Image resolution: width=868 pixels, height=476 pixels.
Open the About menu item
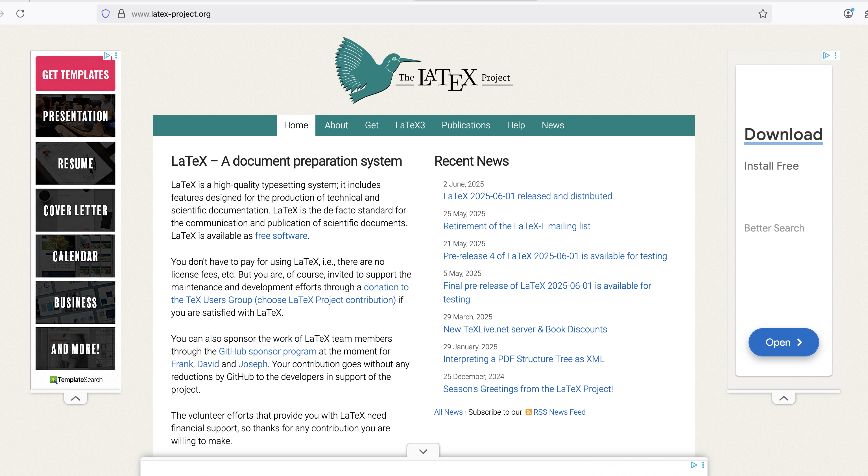click(x=336, y=125)
